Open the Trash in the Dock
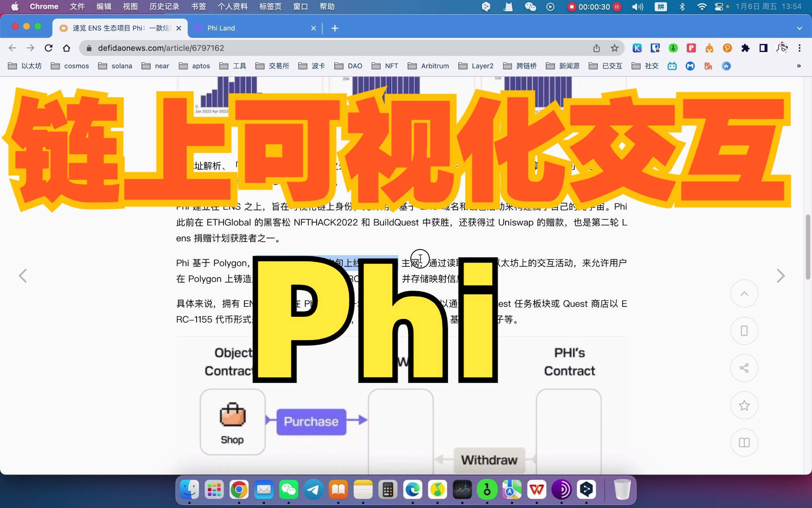Viewport: 812px width, 508px height. click(x=622, y=490)
